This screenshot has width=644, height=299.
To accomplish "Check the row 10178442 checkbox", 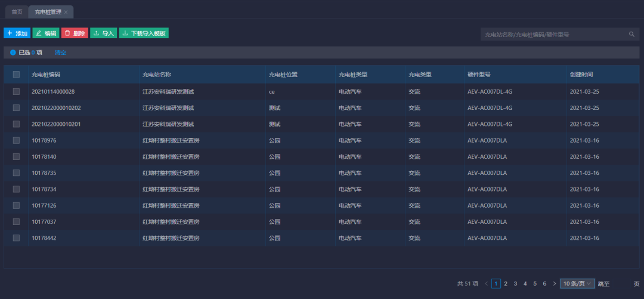I will (17, 238).
